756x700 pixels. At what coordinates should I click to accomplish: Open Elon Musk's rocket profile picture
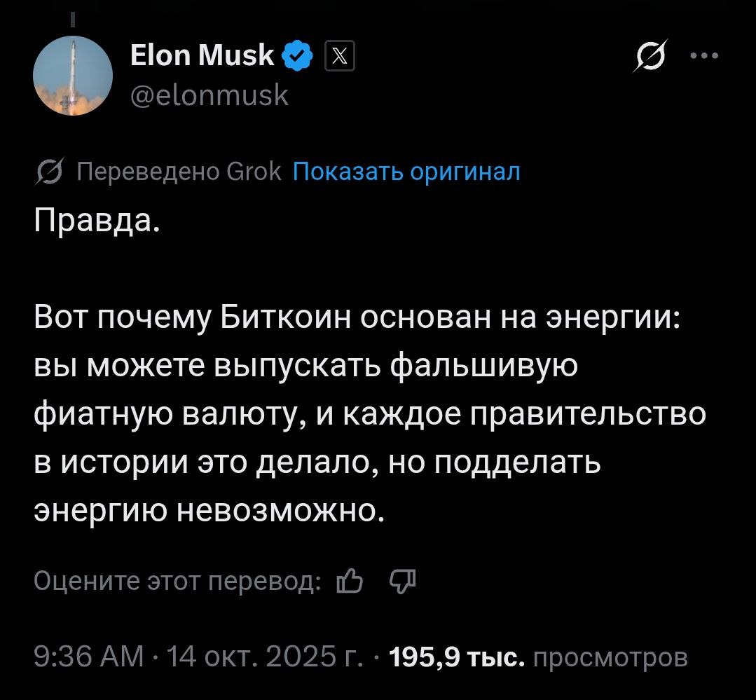tap(73, 75)
